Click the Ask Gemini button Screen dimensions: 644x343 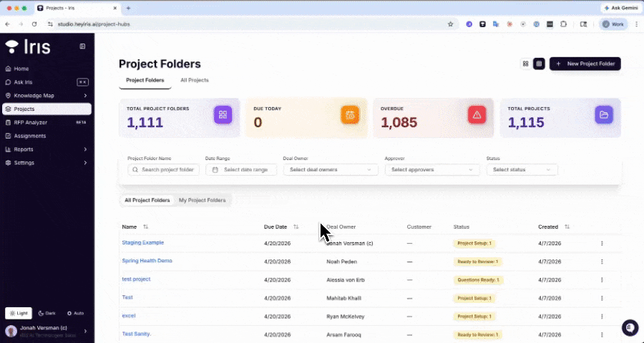621,8
